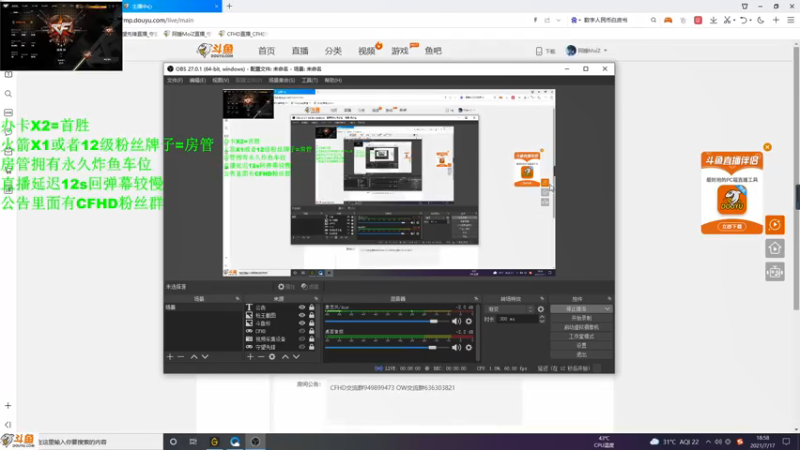Open the File menu in OBS
The width and height of the screenshot is (800, 450).
174,80
